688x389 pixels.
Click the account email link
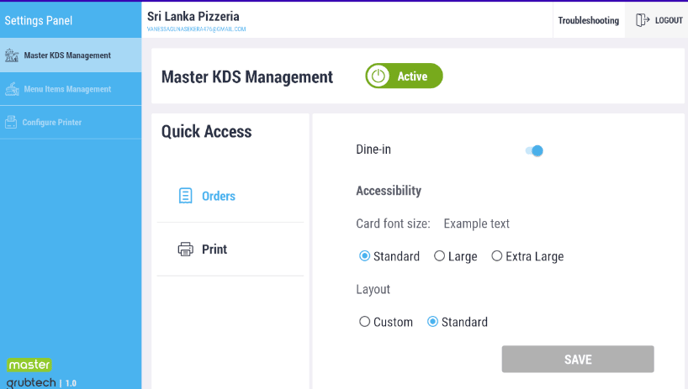coord(197,29)
